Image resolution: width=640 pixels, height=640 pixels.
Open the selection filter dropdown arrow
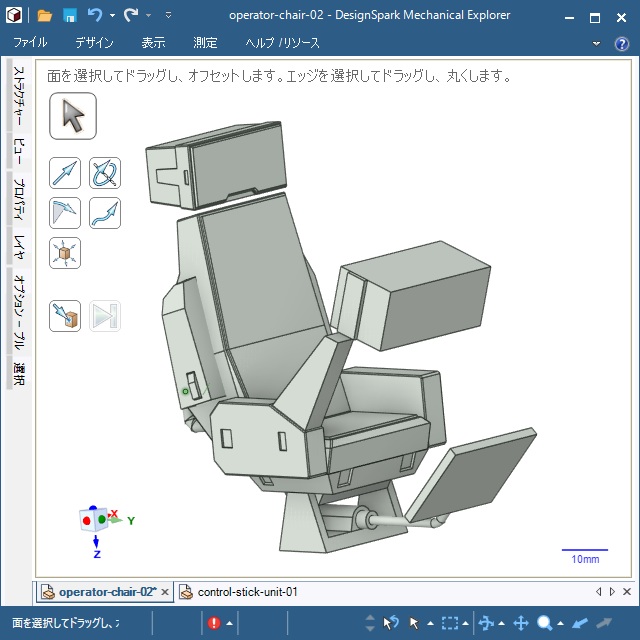tap(465, 623)
